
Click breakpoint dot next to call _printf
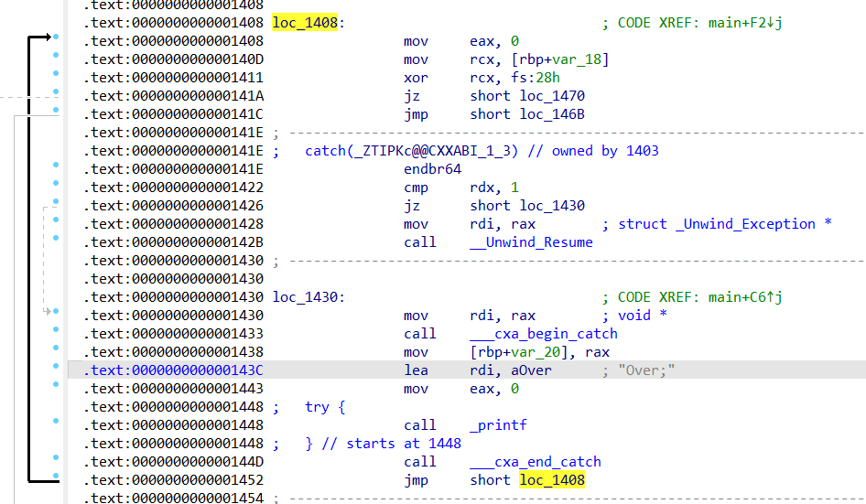(56, 422)
